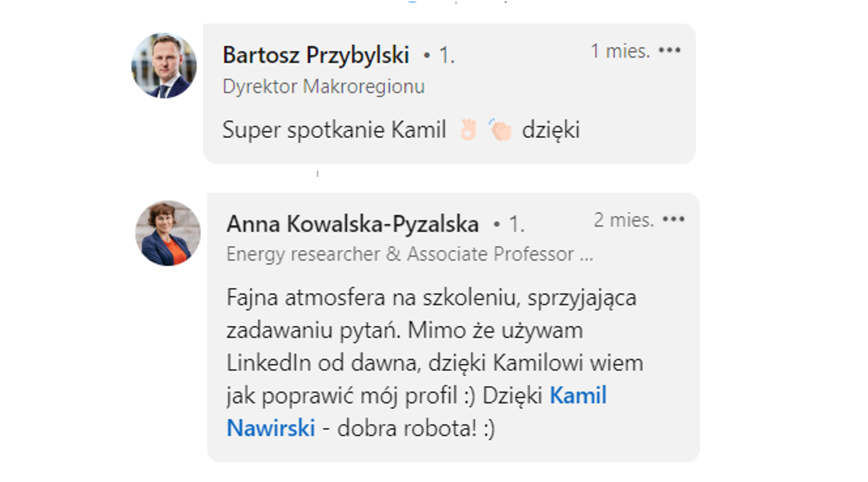This screenshot has height=482, width=868.
Task: Click Anna Kowalska-Pyzalska's profile photo
Action: [x=168, y=233]
